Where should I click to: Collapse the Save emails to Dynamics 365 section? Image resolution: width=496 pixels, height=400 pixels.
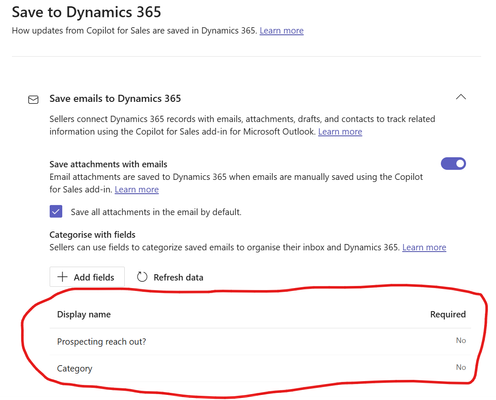click(x=461, y=97)
